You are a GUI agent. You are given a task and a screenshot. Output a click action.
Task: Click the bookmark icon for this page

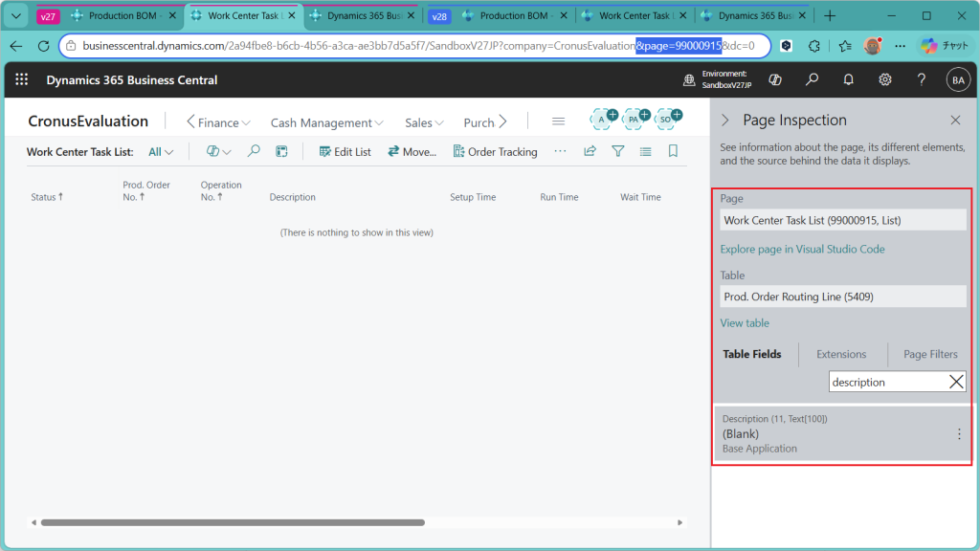pyautogui.click(x=673, y=151)
